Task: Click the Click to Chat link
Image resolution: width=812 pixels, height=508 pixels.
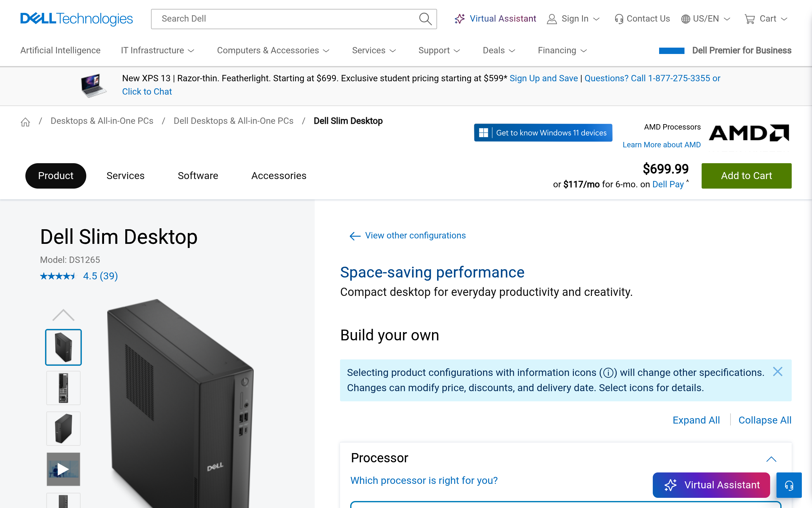Action: tap(147, 92)
